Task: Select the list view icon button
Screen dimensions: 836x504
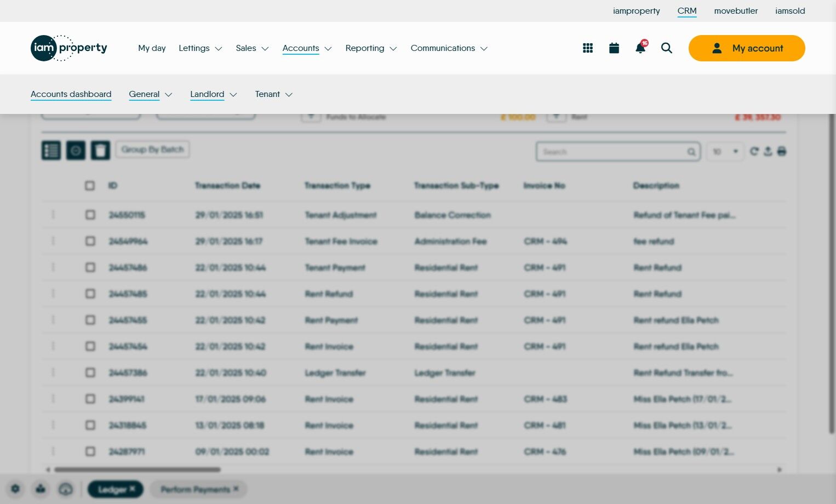Action: pyautogui.click(x=51, y=150)
